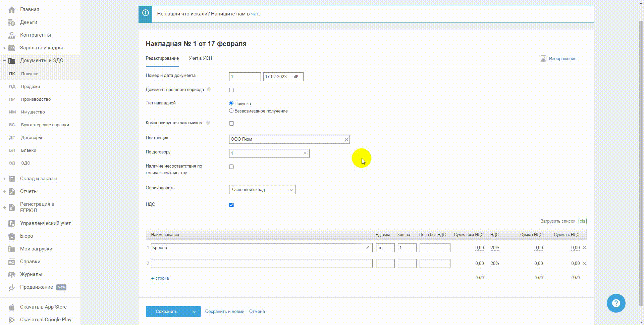This screenshot has width=644, height=325.
Task: Delete row 1 Кресло with X
Action: (584, 248)
